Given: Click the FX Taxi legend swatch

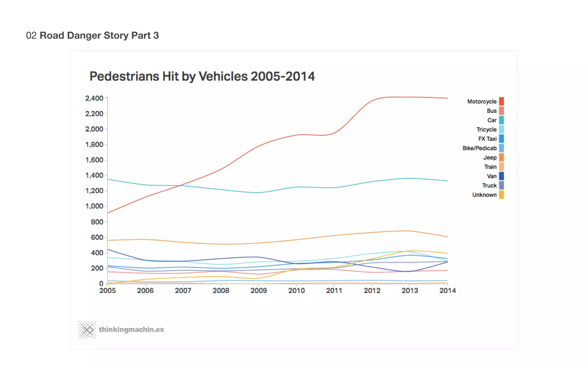Looking at the screenshot, I should point(501,139).
